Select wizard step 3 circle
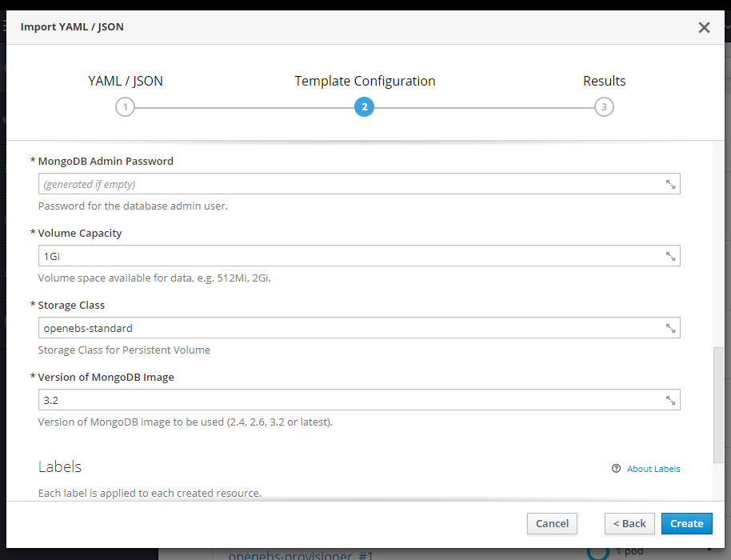Viewport: 731px width, 560px height. pos(604,107)
